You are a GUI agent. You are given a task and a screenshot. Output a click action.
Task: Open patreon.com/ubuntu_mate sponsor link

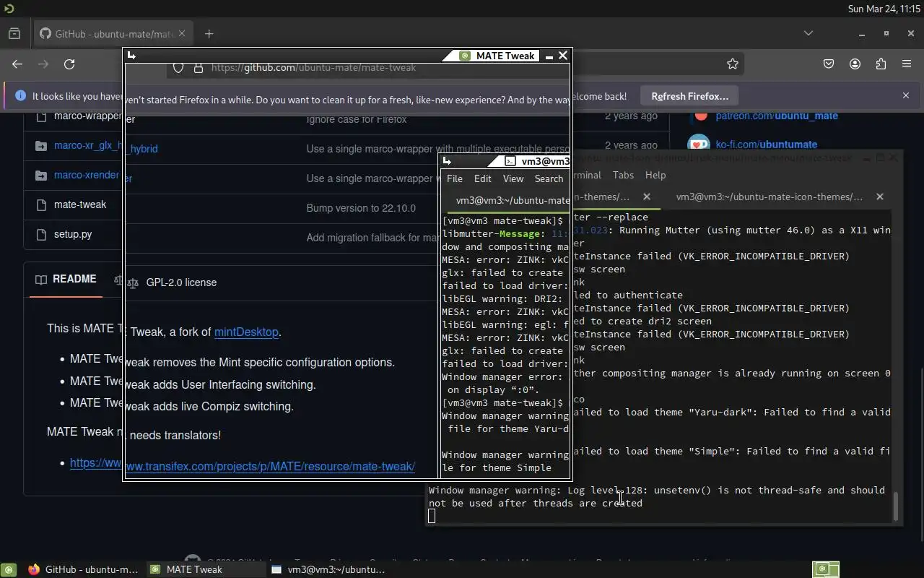coord(777,116)
